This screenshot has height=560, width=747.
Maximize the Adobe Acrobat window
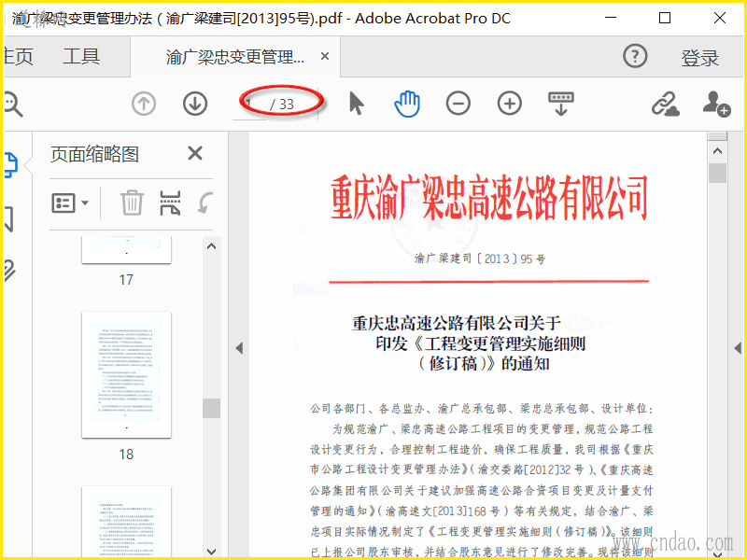(x=665, y=18)
